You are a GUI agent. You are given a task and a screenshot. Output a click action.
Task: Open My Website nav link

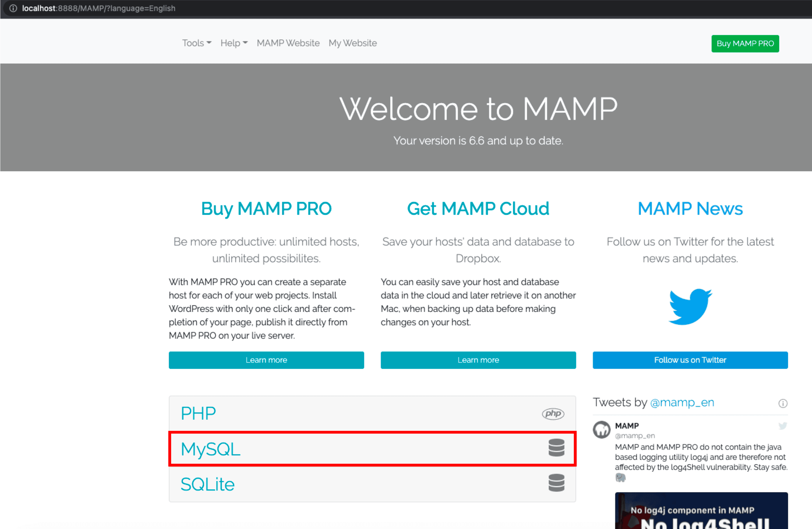point(352,43)
